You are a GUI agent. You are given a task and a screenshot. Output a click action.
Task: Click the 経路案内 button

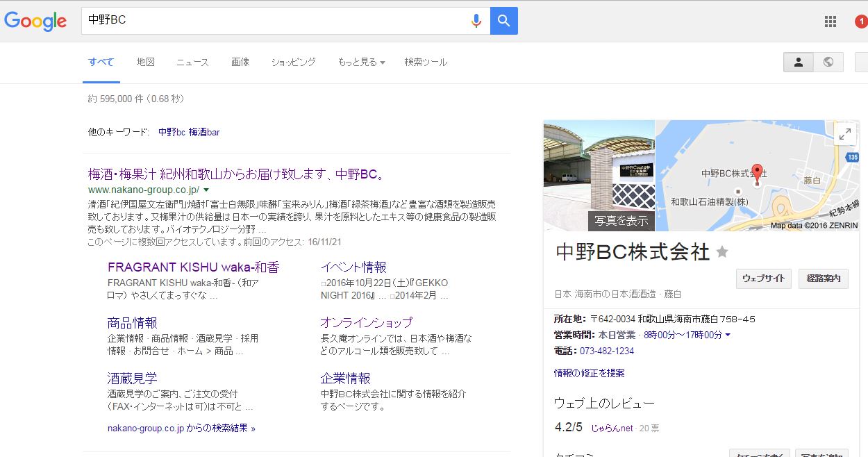[824, 279]
